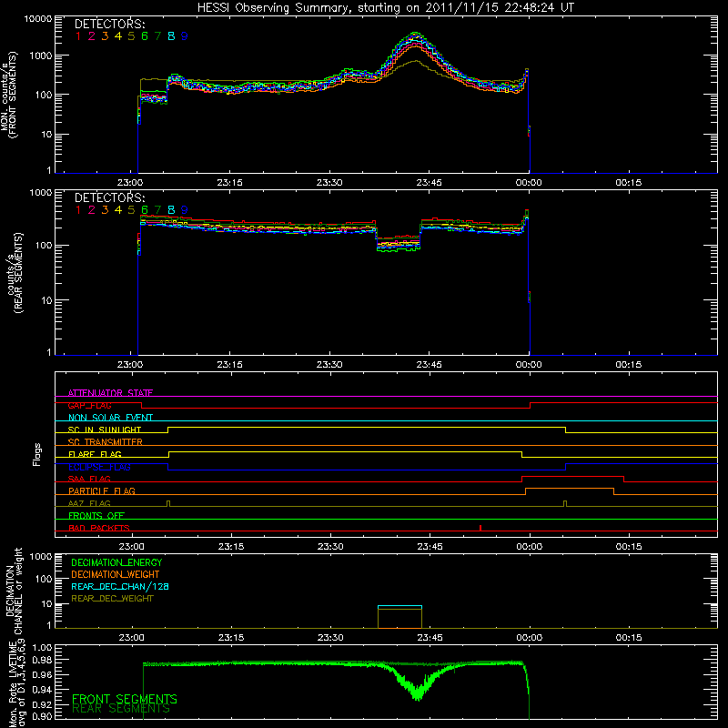Click 00:00 tick label under front segments plot
Screen dimensions: 728x728
[x=529, y=183]
